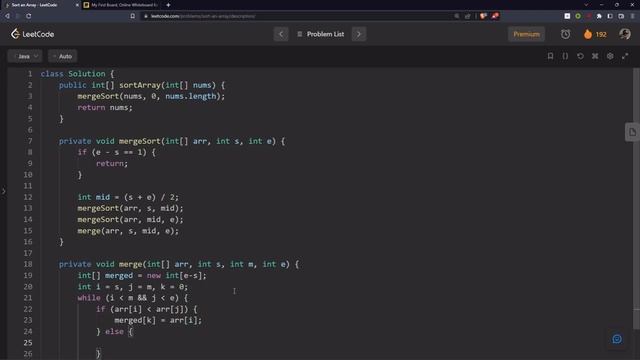Image resolution: width=640 pixels, height=360 pixels.
Task: Click 'while (i < m && j < e) {' line
Action: point(133,298)
